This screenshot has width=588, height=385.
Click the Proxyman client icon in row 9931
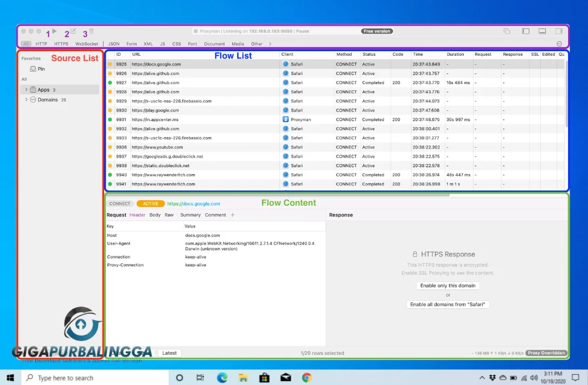click(x=285, y=119)
